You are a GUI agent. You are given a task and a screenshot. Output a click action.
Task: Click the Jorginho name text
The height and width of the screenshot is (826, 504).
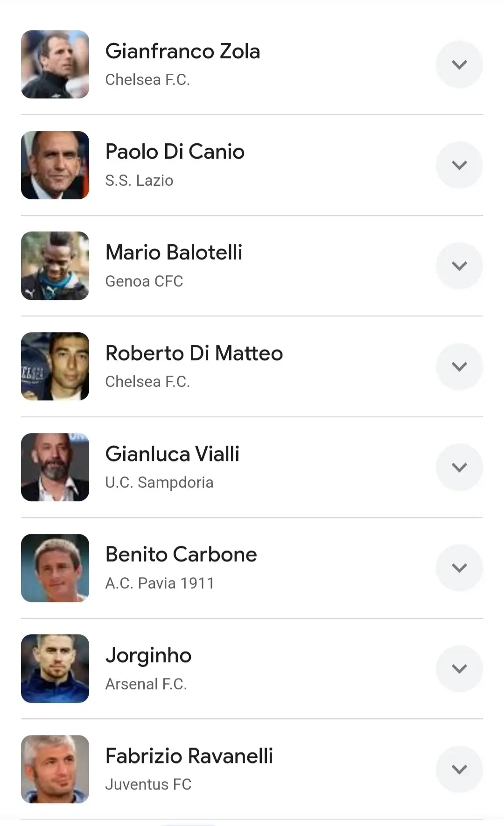pyautogui.click(x=148, y=655)
